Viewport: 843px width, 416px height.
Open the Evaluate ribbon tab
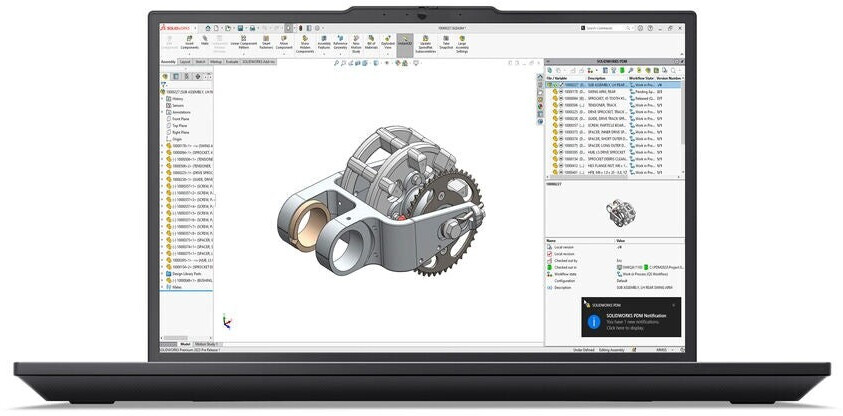tap(232, 62)
